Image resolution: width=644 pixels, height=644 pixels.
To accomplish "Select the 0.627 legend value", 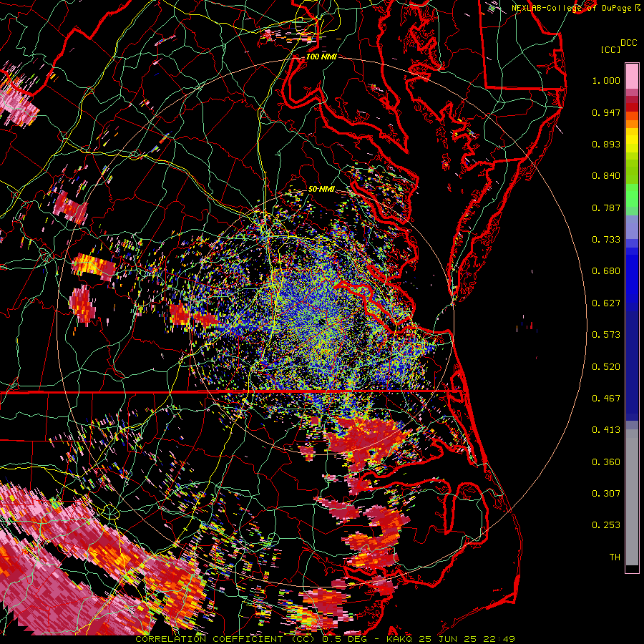I will (606, 303).
